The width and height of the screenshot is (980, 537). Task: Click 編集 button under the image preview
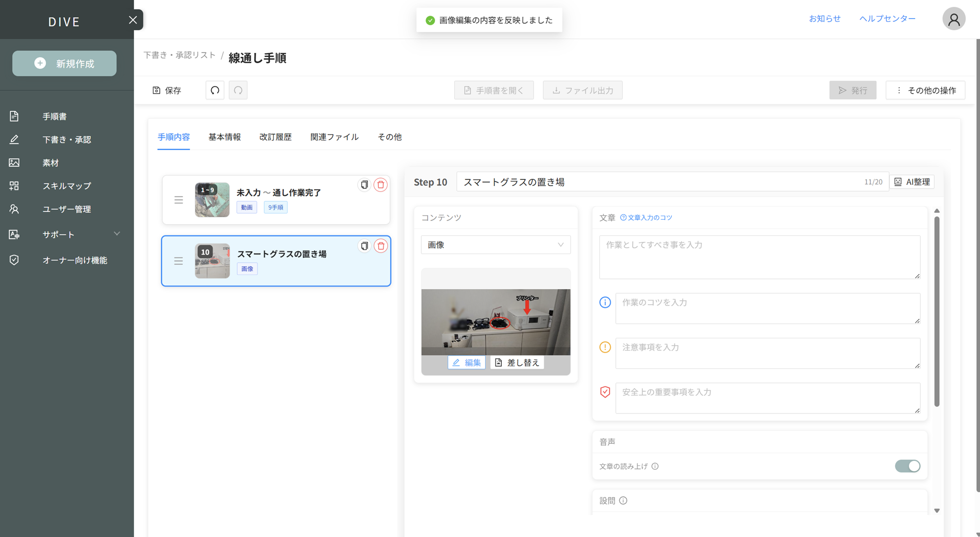pos(466,362)
